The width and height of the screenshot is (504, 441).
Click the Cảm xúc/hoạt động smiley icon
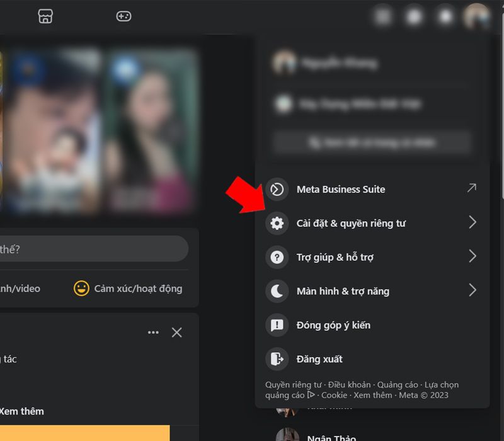coord(81,289)
